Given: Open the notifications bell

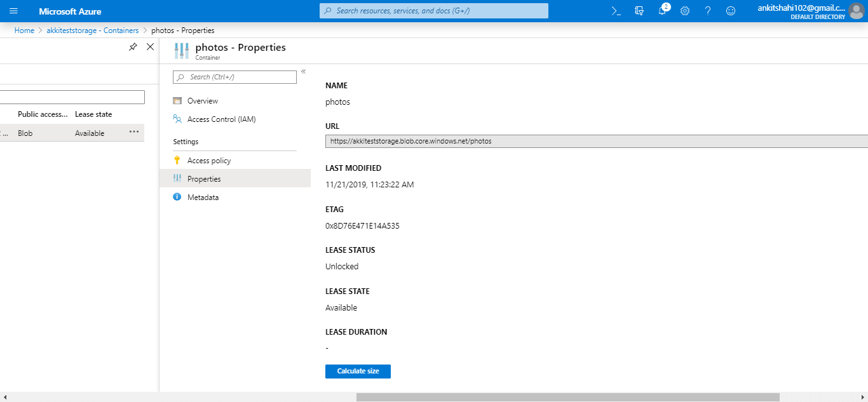Looking at the screenshot, I should (x=662, y=11).
